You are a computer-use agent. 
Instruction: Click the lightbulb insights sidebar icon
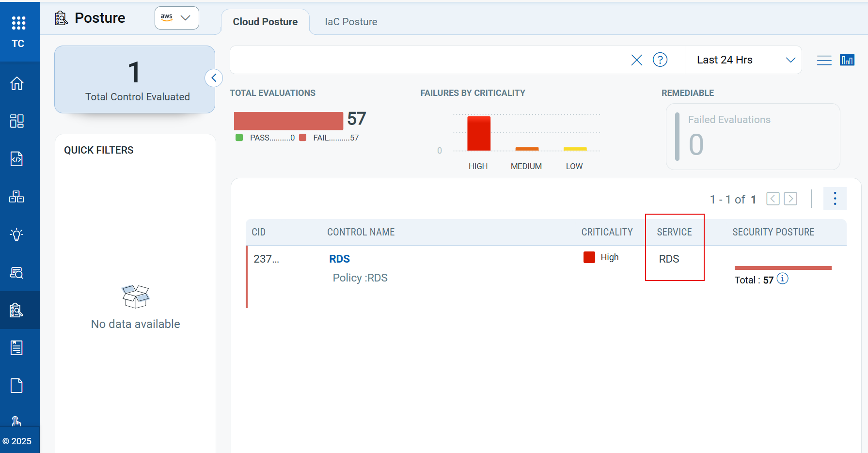[17, 234]
